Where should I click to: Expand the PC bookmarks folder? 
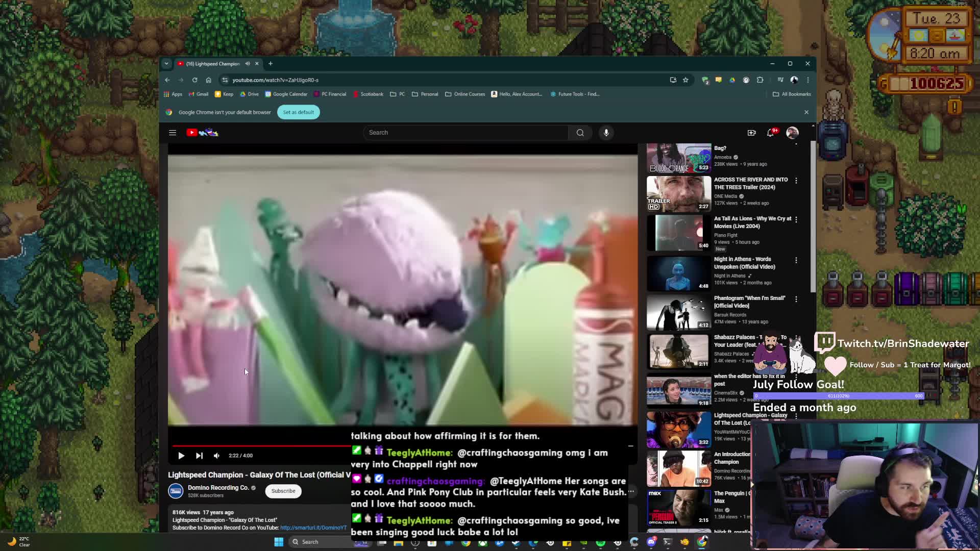coord(397,94)
